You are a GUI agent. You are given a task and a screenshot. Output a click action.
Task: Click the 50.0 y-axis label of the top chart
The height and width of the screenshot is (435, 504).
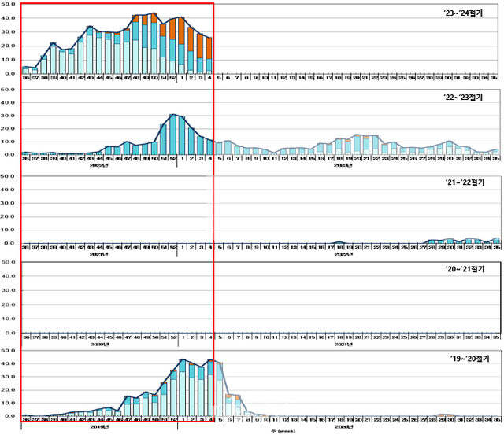click(9, 4)
